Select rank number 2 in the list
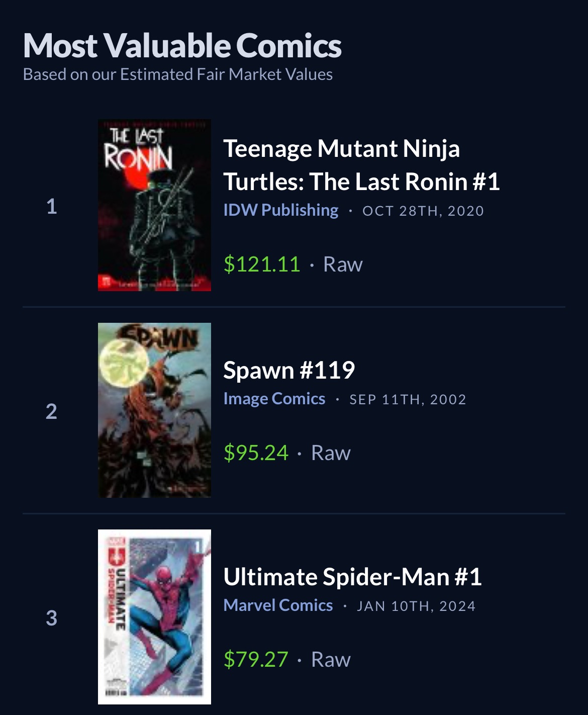This screenshot has height=715, width=588. tap(51, 412)
